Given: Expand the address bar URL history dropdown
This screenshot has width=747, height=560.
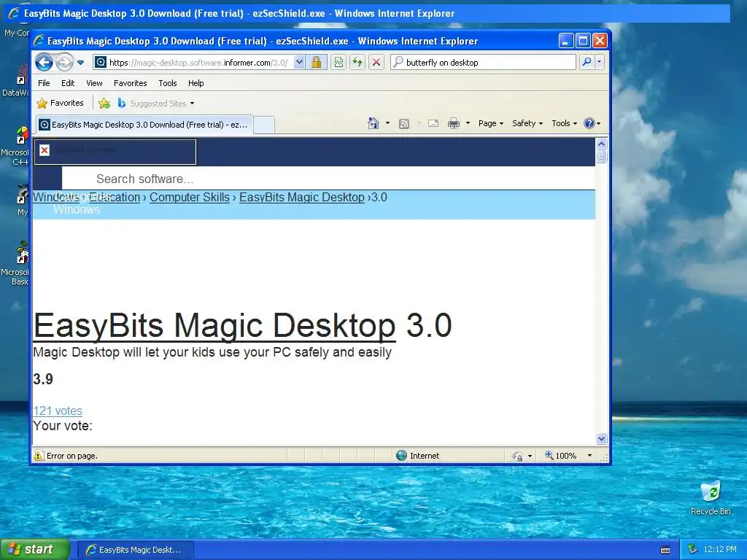Looking at the screenshot, I should 298,62.
